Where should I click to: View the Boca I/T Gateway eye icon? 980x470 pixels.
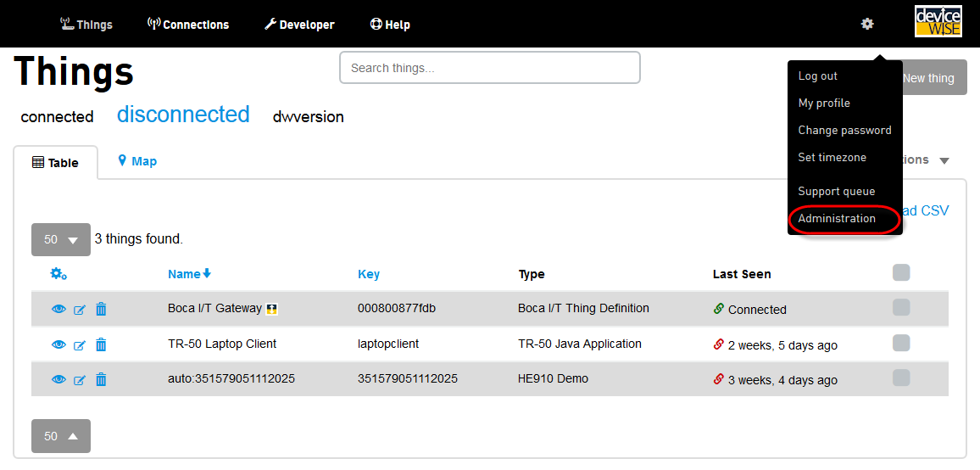[x=58, y=310]
